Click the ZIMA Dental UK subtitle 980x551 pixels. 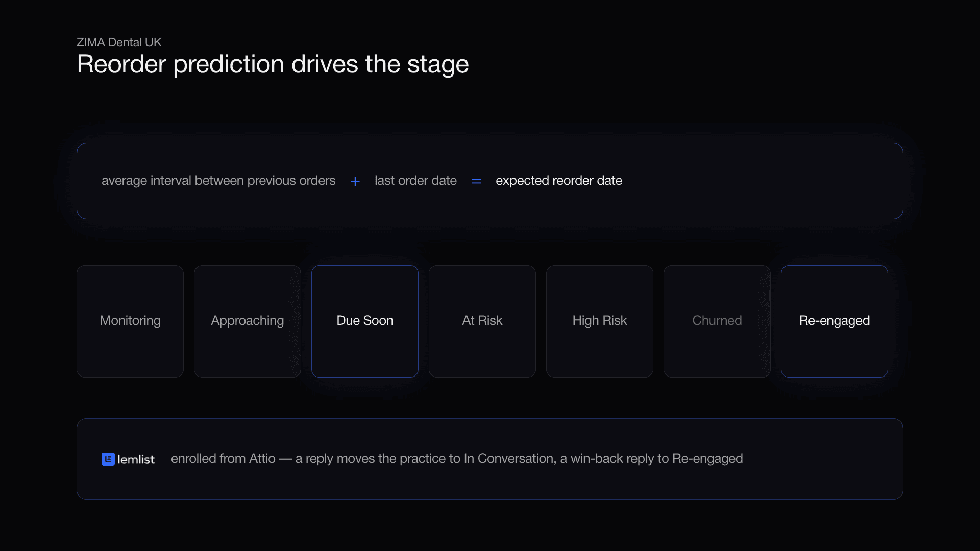point(119,42)
